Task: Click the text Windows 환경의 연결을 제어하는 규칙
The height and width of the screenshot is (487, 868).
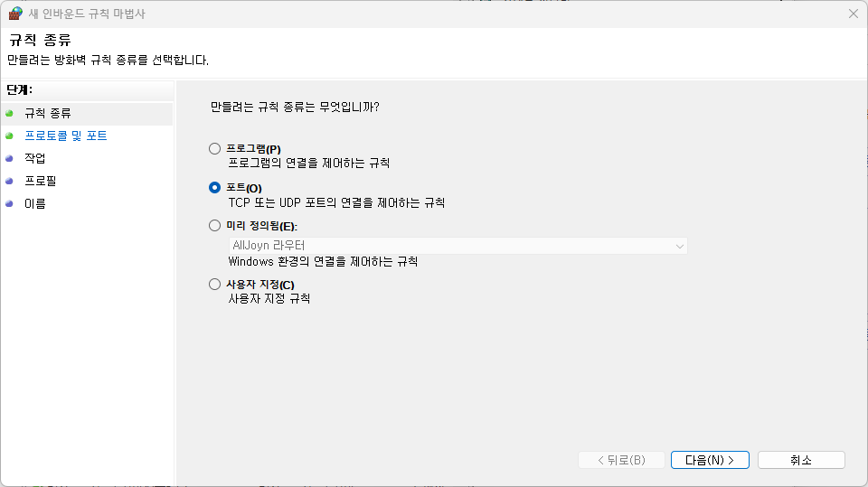Action: 323,262
